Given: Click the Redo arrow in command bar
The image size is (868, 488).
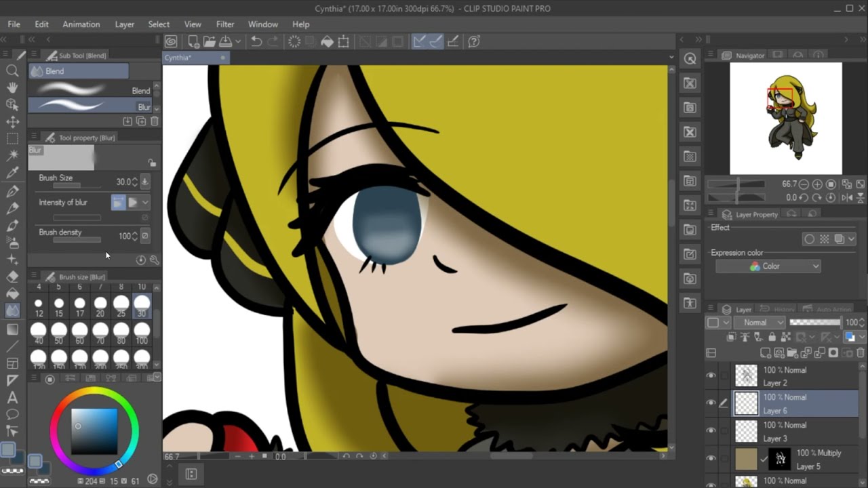Looking at the screenshot, I should (273, 41).
